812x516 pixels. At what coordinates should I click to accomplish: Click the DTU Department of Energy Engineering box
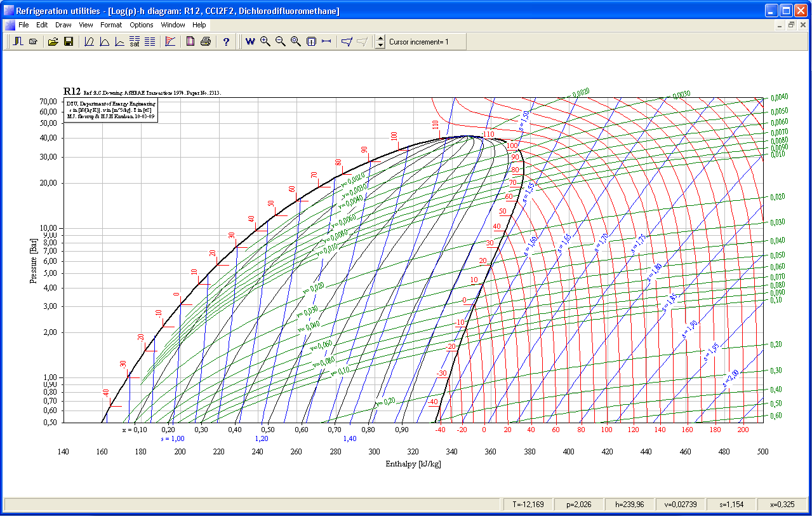(x=110, y=109)
